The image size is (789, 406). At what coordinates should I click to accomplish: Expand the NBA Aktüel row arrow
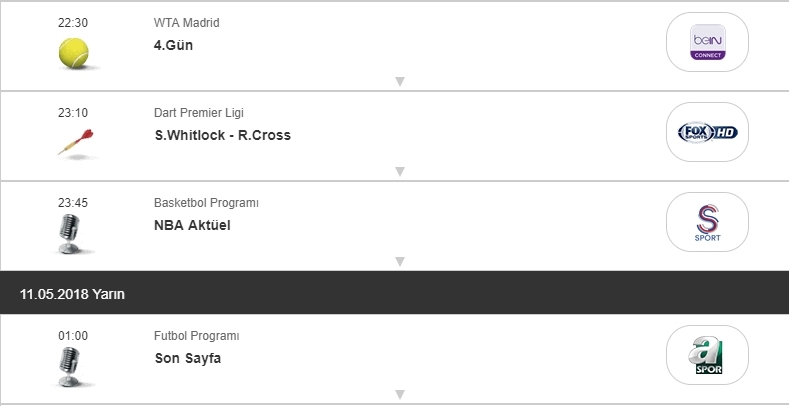pyautogui.click(x=399, y=262)
